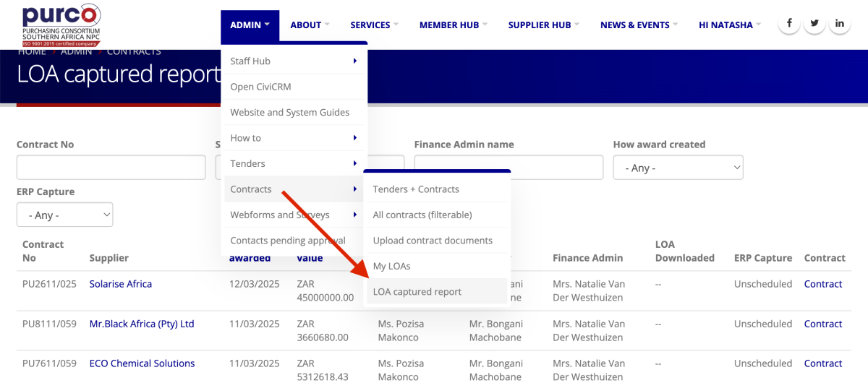
Task: Open the LinkedIn social icon
Action: click(840, 24)
